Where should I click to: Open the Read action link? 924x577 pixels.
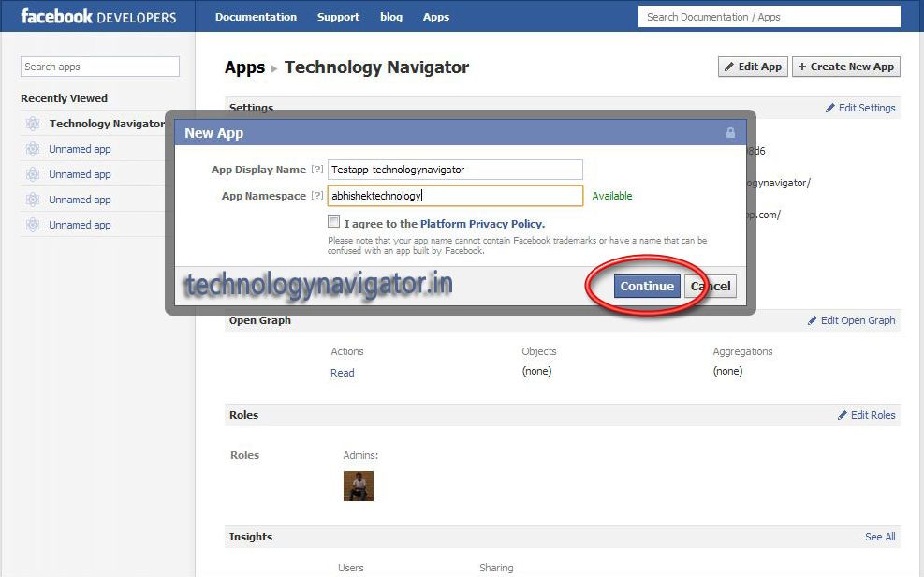click(343, 373)
